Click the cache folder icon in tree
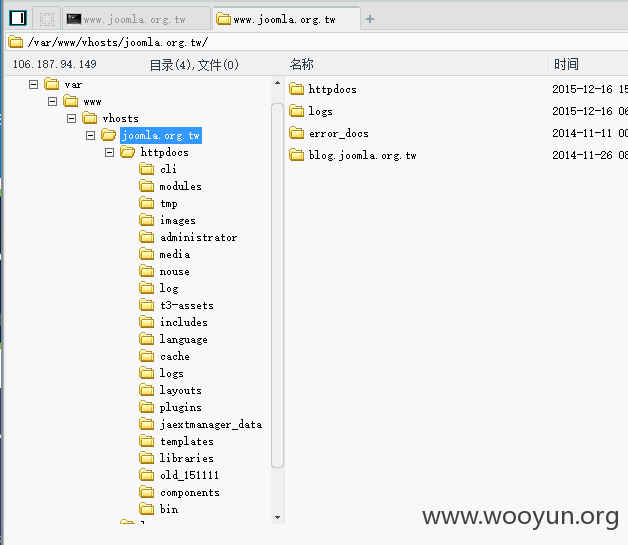 [147, 356]
